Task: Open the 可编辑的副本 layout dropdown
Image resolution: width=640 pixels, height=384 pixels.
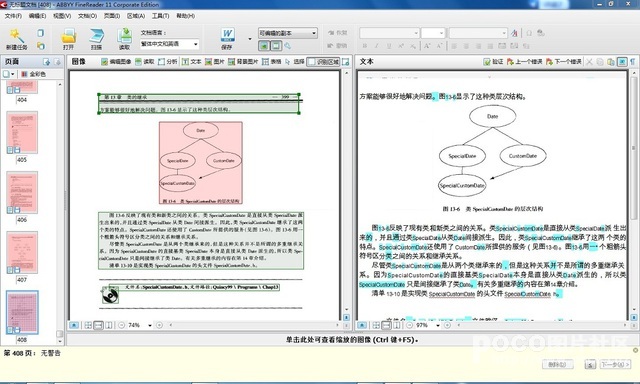Action: 288,33
